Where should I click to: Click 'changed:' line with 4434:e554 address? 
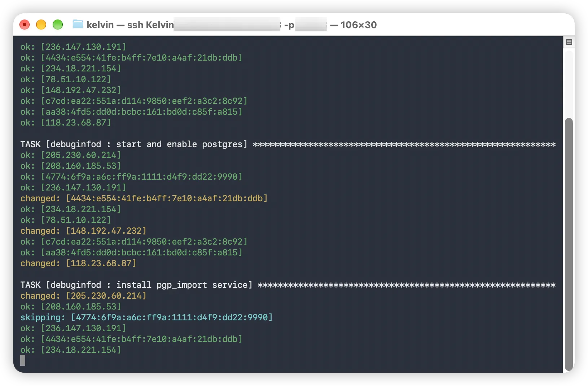click(x=144, y=198)
